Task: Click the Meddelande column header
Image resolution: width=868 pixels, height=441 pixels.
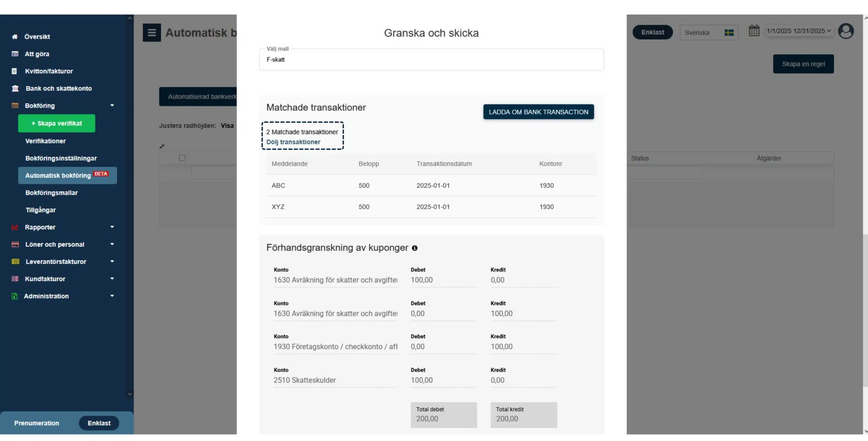Action: point(290,164)
